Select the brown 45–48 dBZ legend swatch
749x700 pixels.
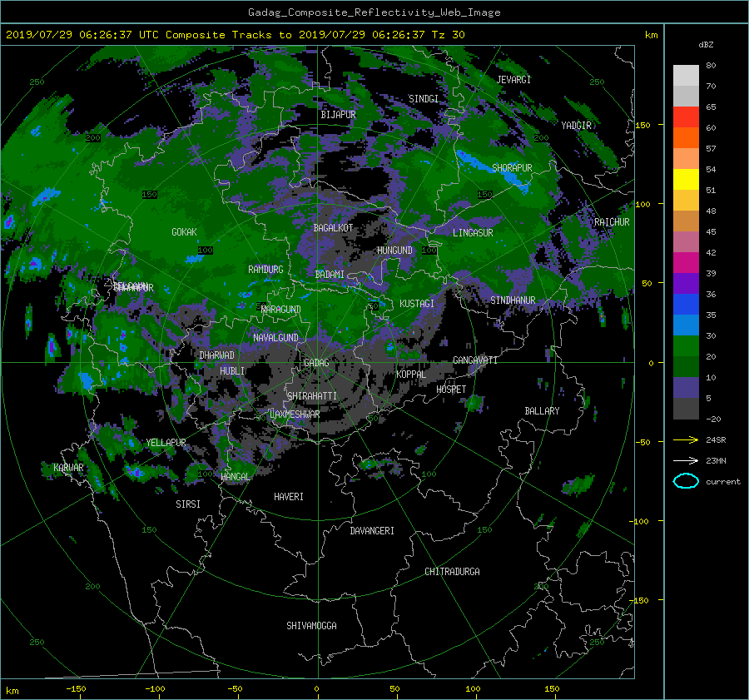[686, 221]
